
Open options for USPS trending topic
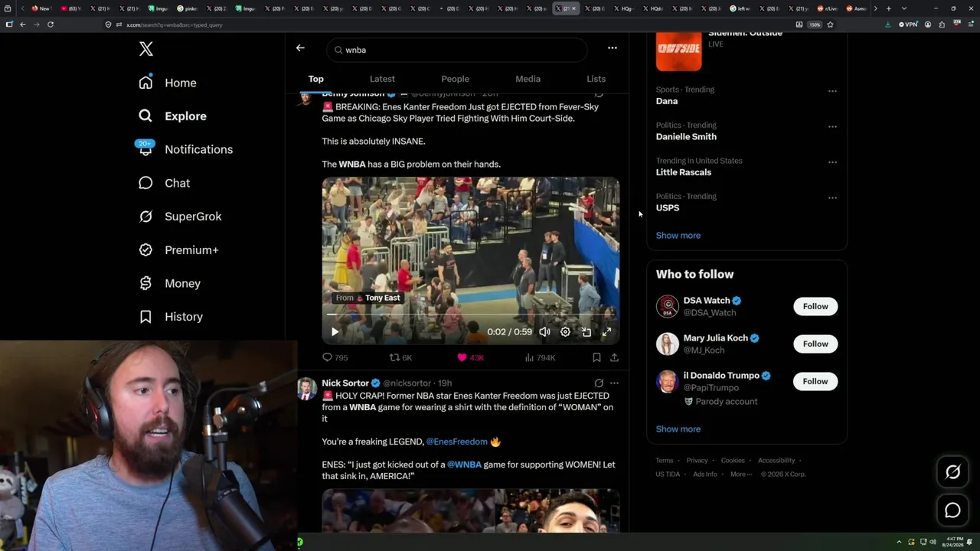pyautogui.click(x=832, y=197)
